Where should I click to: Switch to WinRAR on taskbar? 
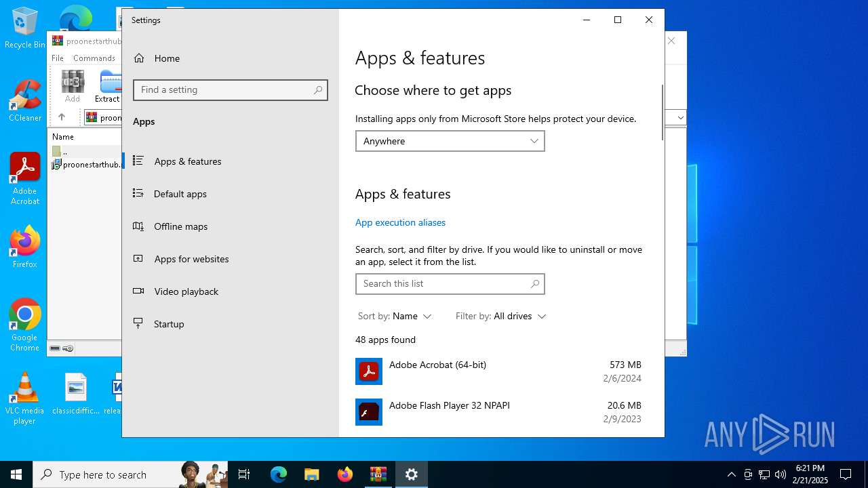coord(378,474)
